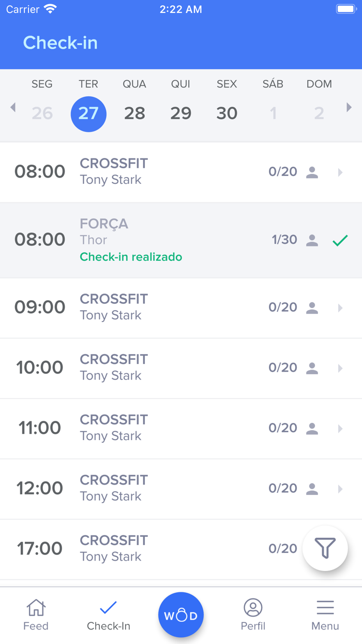Tap the central WOD button

tap(181, 614)
